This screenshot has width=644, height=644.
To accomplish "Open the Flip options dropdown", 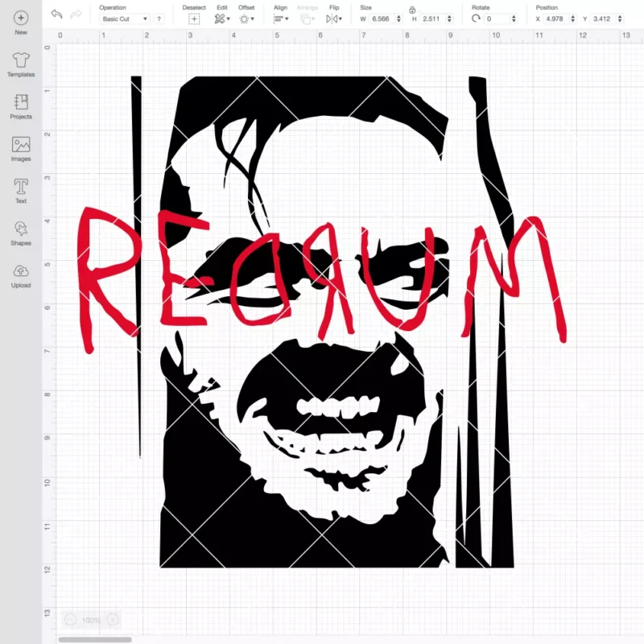I will (334, 19).
